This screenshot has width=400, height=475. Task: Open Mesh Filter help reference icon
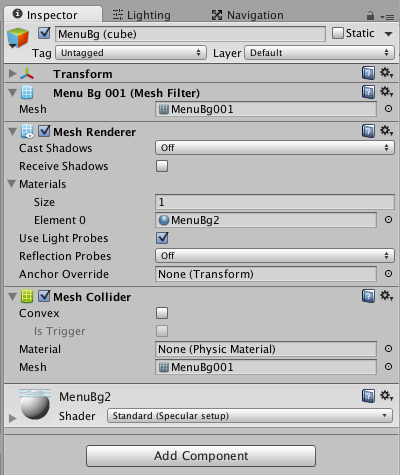tap(368, 92)
